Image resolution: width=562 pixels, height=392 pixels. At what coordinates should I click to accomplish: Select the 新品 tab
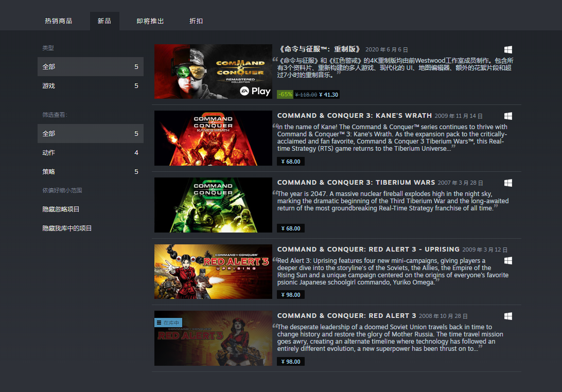(104, 21)
